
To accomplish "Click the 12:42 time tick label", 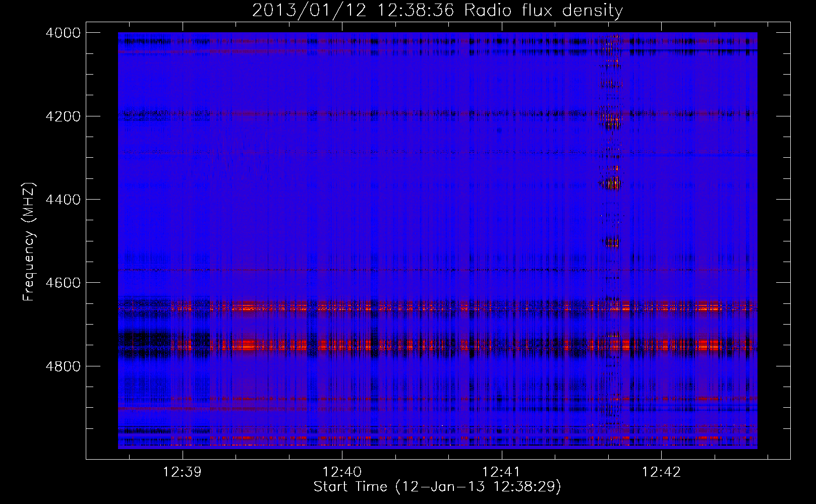I will (661, 472).
